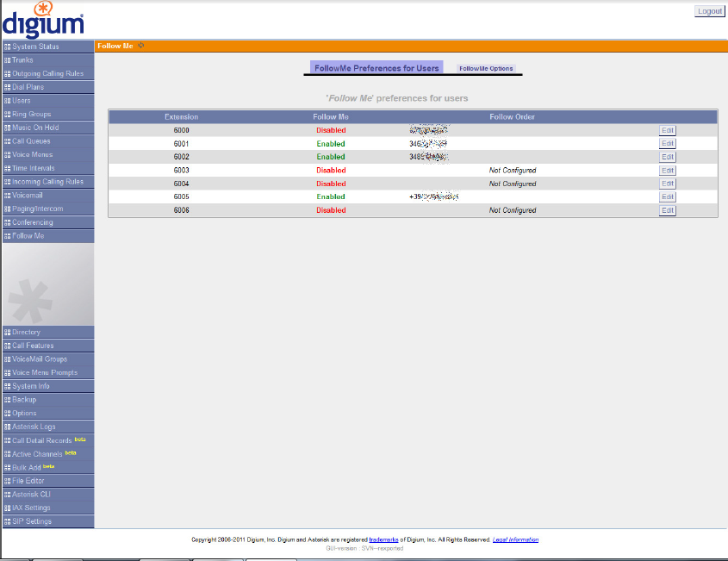Click Enabled status for extension 6005

point(331,196)
